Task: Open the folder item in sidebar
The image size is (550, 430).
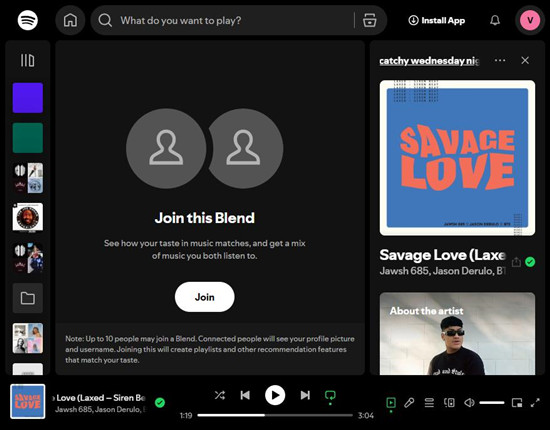Action: click(x=28, y=298)
